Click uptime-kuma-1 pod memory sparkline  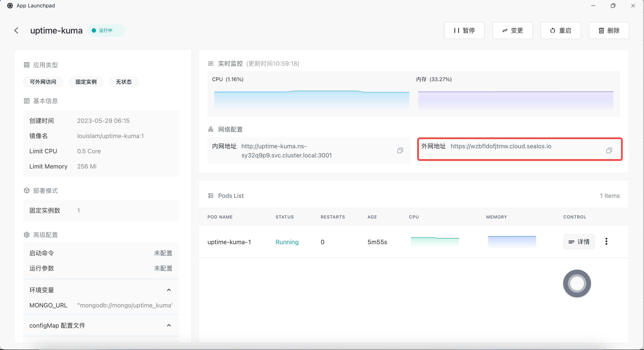[512, 242]
